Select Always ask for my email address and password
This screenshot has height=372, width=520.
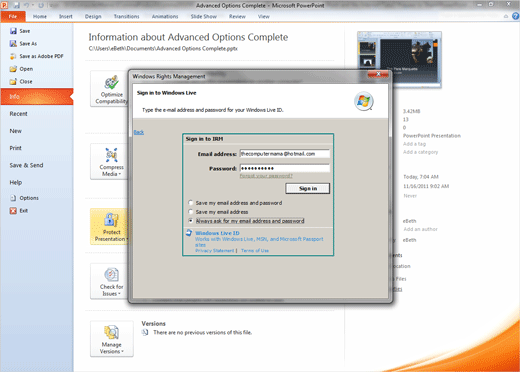tap(191, 221)
